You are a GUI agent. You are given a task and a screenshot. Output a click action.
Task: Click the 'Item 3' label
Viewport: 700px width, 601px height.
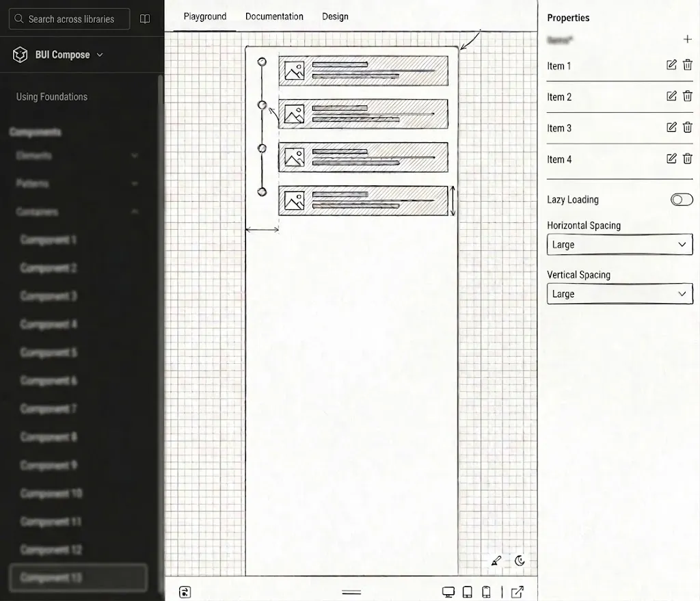(559, 128)
